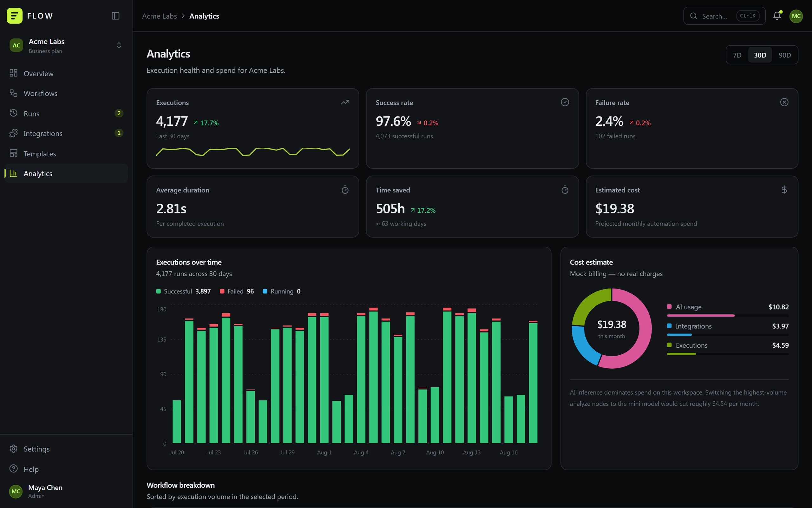Image resolution: width=812 pixels, height=508 pixels.
Task: Focus the Search input field
Action: [x=724, y=16]
